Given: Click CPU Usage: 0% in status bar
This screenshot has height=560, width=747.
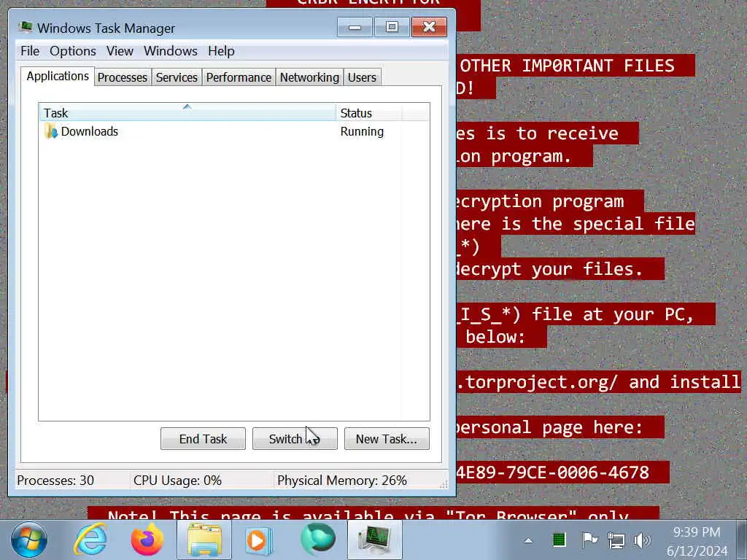Looking at the screenshot, I should click(178, 480).
